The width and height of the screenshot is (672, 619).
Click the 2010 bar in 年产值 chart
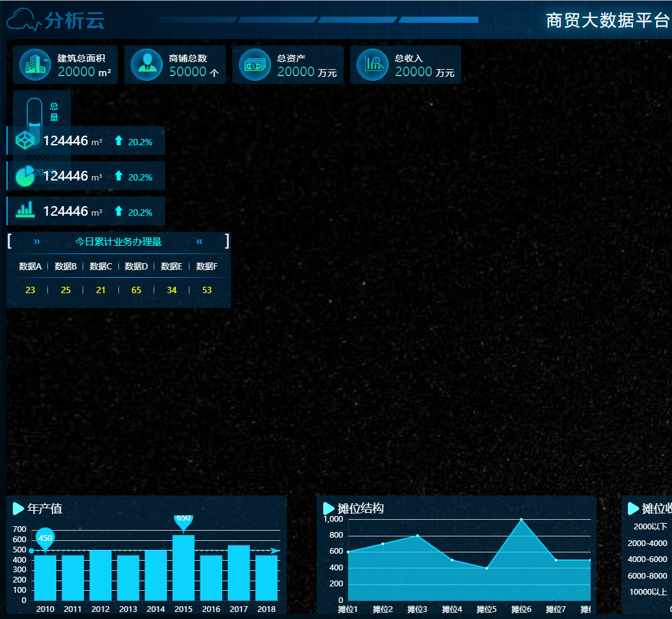[x=45, y=578]
